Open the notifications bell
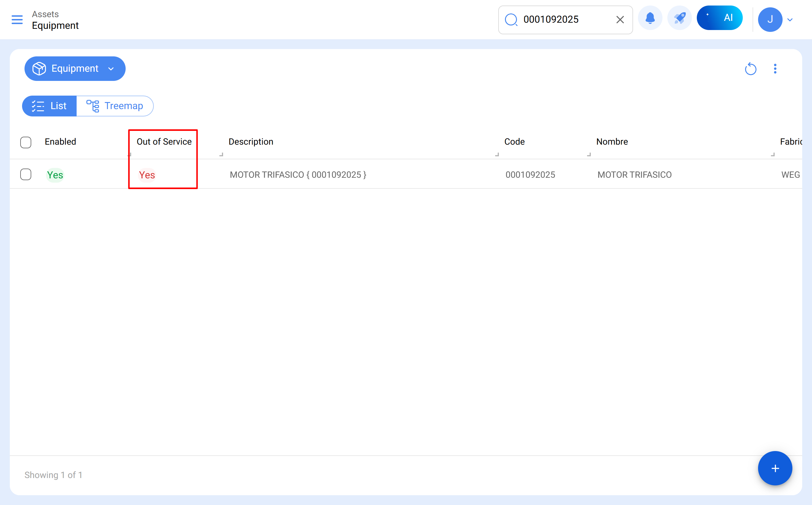This screenshot has height=505, width=812. 650,18
